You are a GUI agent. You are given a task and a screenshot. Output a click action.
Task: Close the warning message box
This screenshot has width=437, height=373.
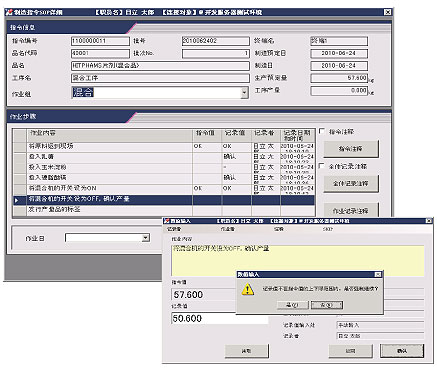click(377, 275)
